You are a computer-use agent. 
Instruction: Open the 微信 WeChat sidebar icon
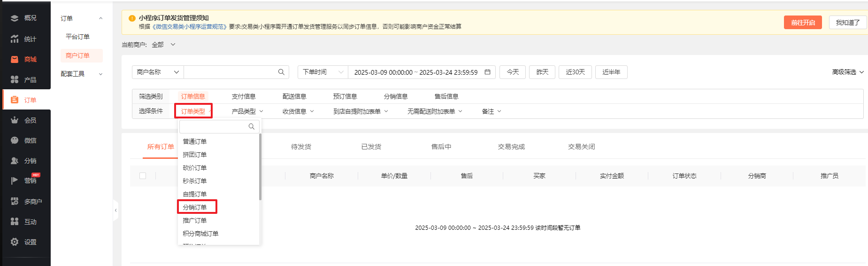(x=15, y=140)
